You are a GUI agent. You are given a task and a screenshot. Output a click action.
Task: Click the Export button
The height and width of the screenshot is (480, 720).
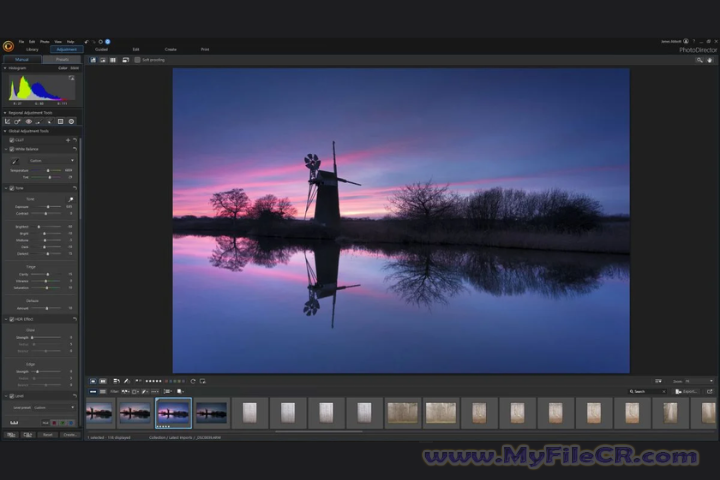686,391
